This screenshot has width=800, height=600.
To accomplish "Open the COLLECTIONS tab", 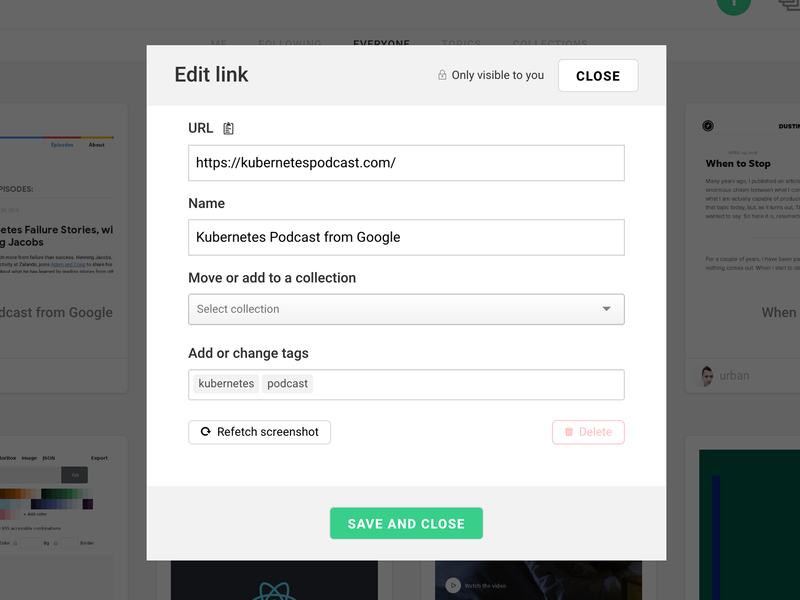I will click(550, 44).
